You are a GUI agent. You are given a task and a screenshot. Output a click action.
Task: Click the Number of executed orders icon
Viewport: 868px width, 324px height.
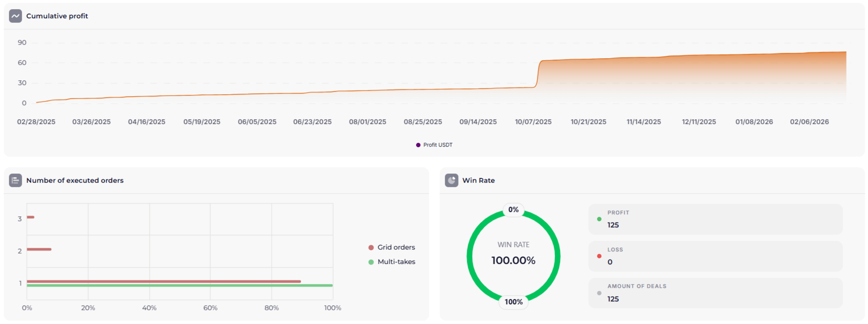pyautogui.click(x=15, y=180)
